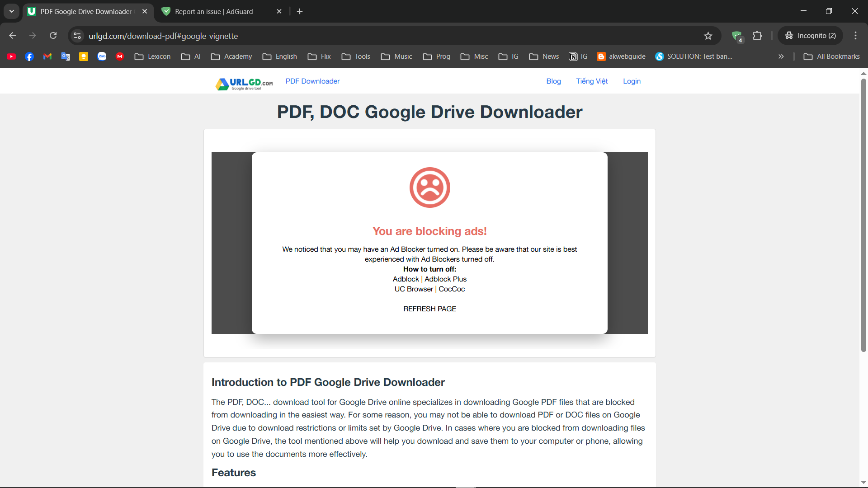This screenshot has height=488, width=868.
Task: Open Gmail bookmark icon
Action: (x=47, y=56)
